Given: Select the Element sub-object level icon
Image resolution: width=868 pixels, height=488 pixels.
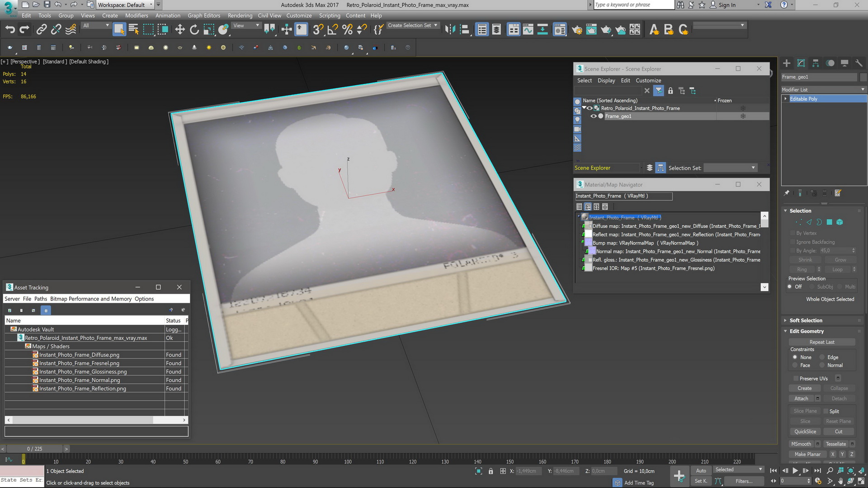Looking at the screenshot, I should (x=840, y=222).
